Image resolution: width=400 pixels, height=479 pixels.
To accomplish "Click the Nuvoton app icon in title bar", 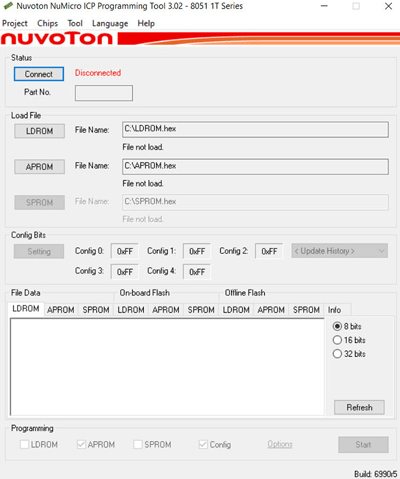I will [8, 6].
